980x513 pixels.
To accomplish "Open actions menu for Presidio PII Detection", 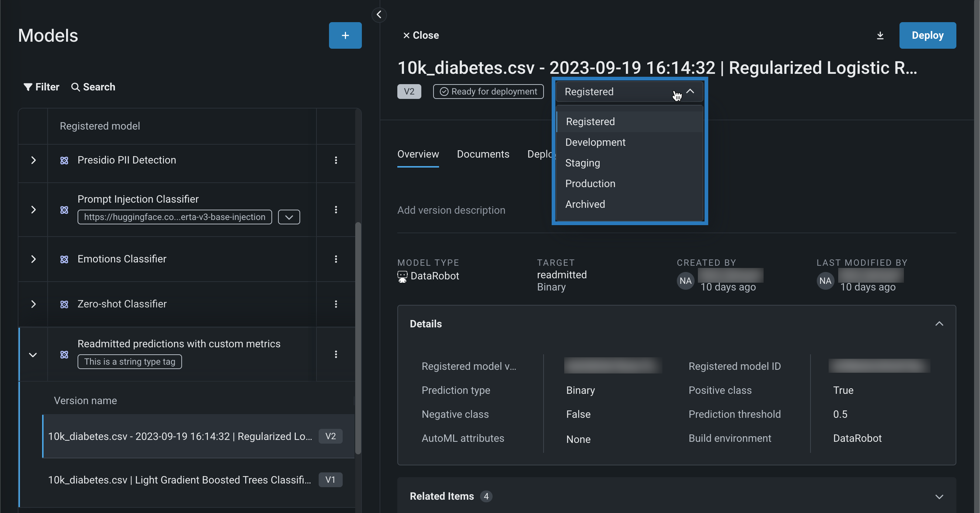I will click(336, 160).
